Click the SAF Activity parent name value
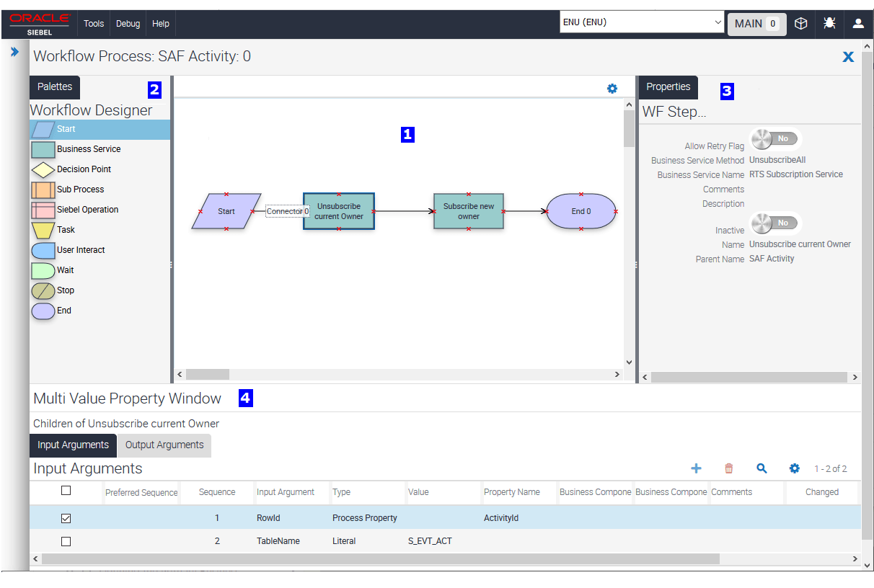Image resolution: width=874 pixels, height=588 pixels. (772, 259)
